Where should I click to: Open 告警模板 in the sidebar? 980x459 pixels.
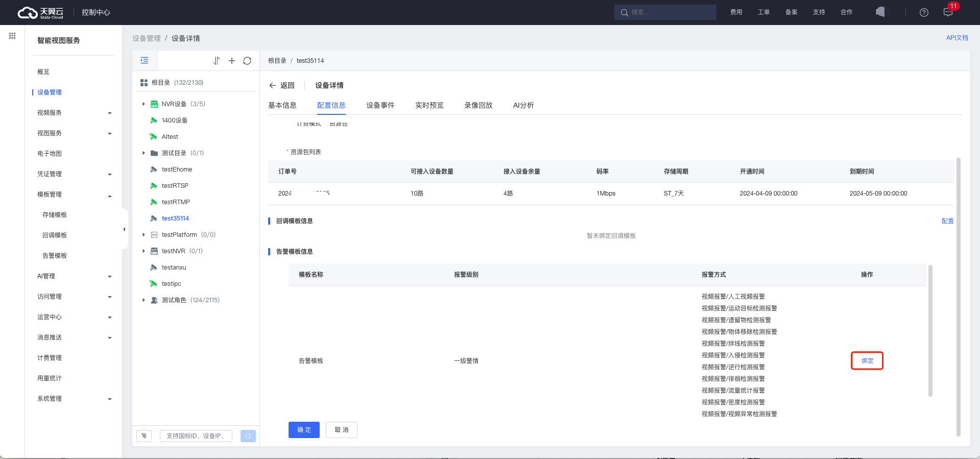pyautogui.click(x=55, y=256)
